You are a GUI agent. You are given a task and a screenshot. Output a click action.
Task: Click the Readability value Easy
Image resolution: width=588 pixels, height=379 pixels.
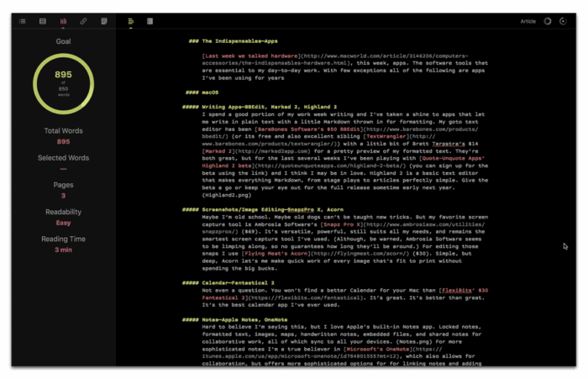(63, 223)
